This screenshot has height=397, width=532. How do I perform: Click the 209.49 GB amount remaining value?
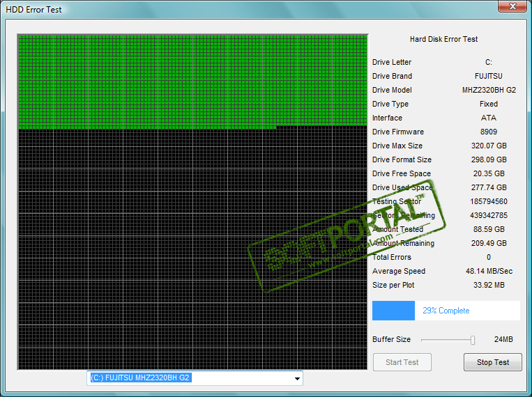click(x=489, y=243)
